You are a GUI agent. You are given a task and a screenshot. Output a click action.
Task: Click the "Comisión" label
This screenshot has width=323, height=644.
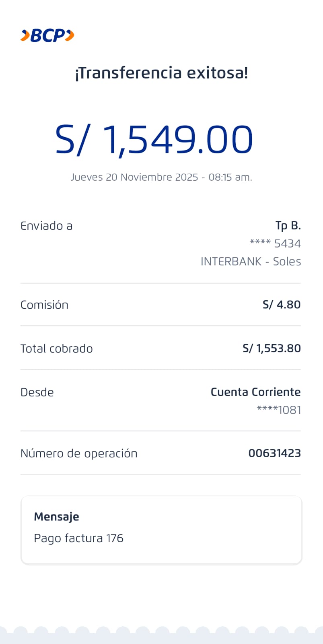(x=44, y=305)
